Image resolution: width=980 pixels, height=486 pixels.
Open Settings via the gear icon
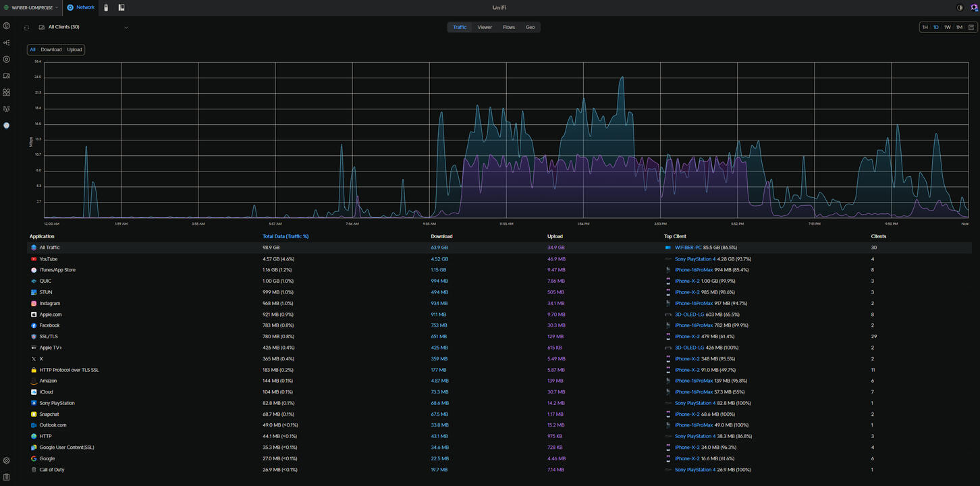click(x=7, y=460)
